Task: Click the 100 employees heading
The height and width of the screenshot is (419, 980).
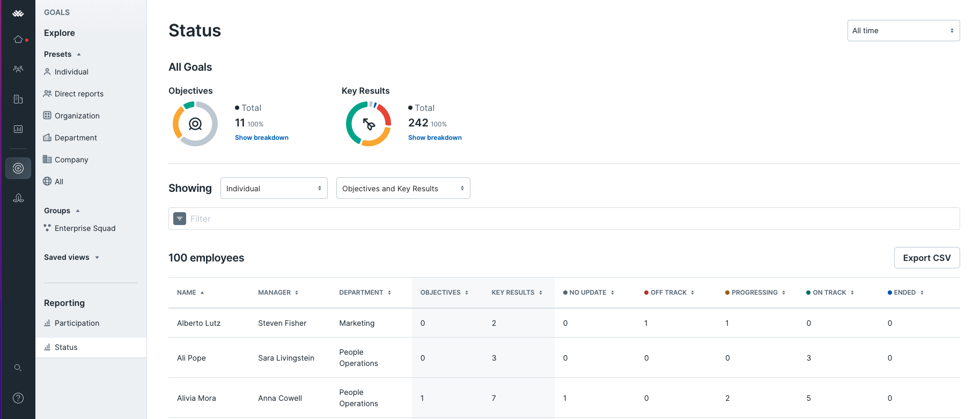Action: 207,258
